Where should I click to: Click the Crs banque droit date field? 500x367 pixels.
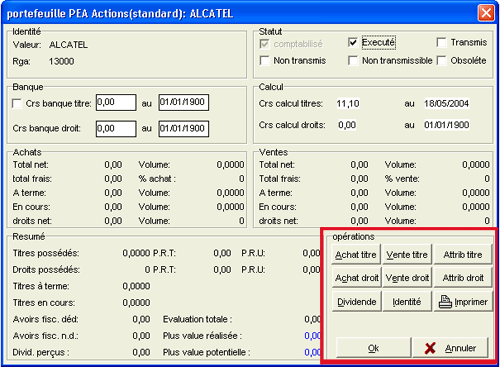(x=184, y=129)
